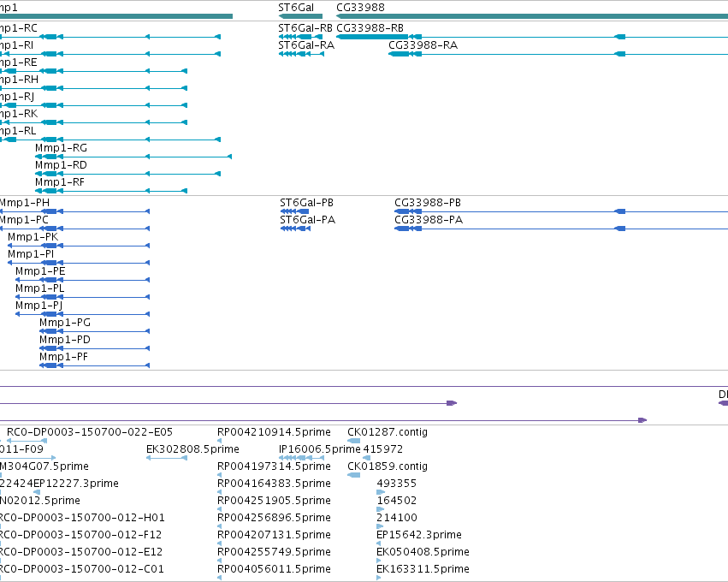Select the CG33988-RB transcript

[532, 37]
